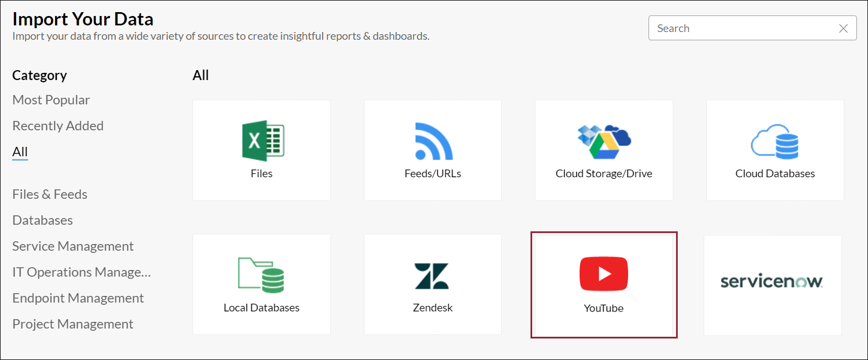The image size is (868, 360).
Task: Select the Local Databases folder icon
Action: point(261,275)
